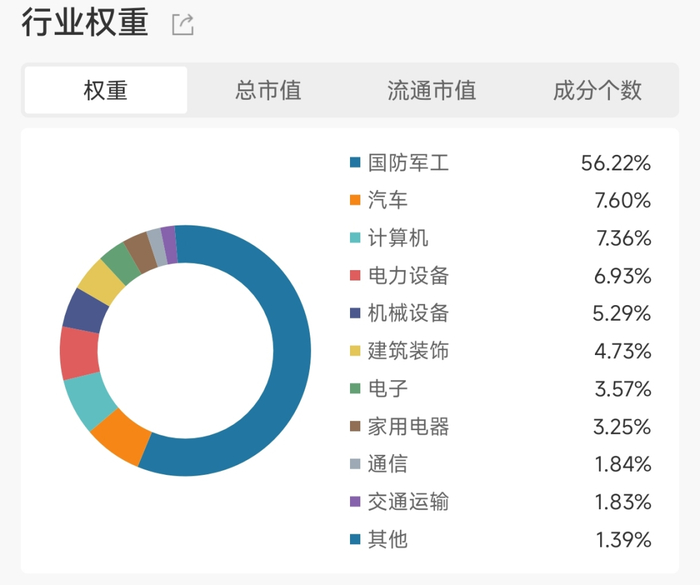The width and height of the screenshot is (700, 585).
Task: Click the purple 交通运输 legend square
Action: pos(354,502)
